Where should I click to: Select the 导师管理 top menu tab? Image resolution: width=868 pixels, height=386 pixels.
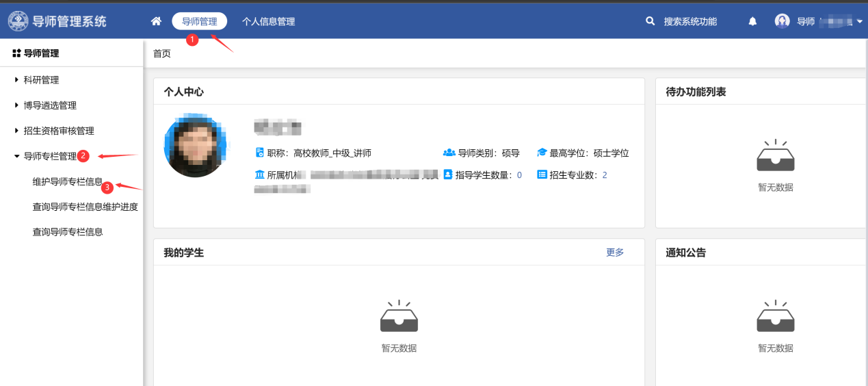199,21
